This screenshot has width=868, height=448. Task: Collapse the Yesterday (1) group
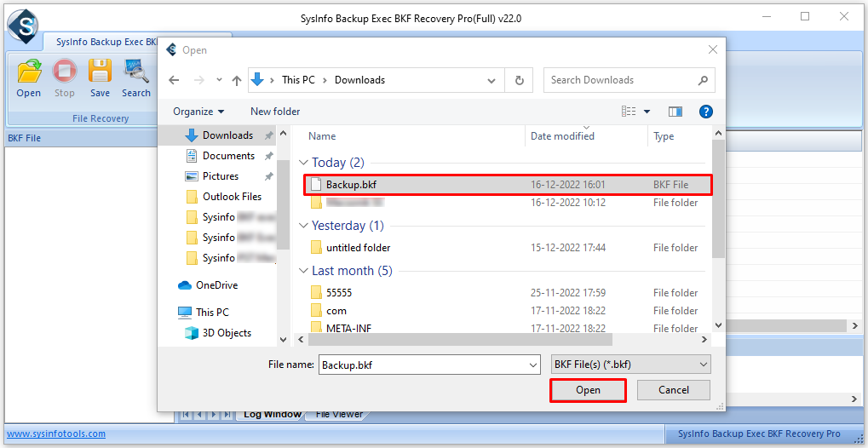coord(303,226)
